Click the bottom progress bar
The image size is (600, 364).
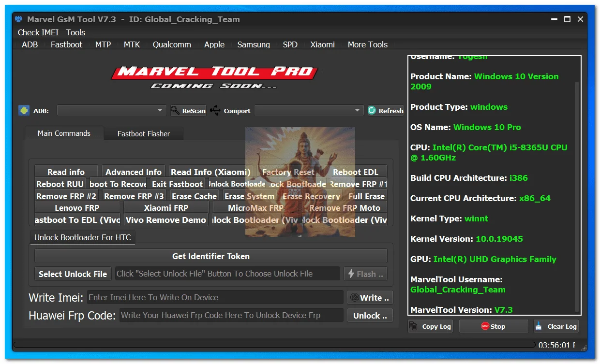coord(275,345)
